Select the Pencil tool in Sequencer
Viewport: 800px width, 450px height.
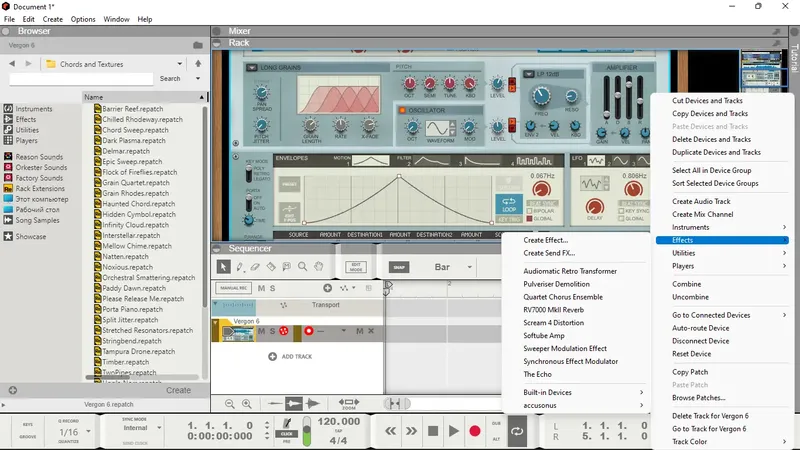pyautogui.click(x=239, y=266)
